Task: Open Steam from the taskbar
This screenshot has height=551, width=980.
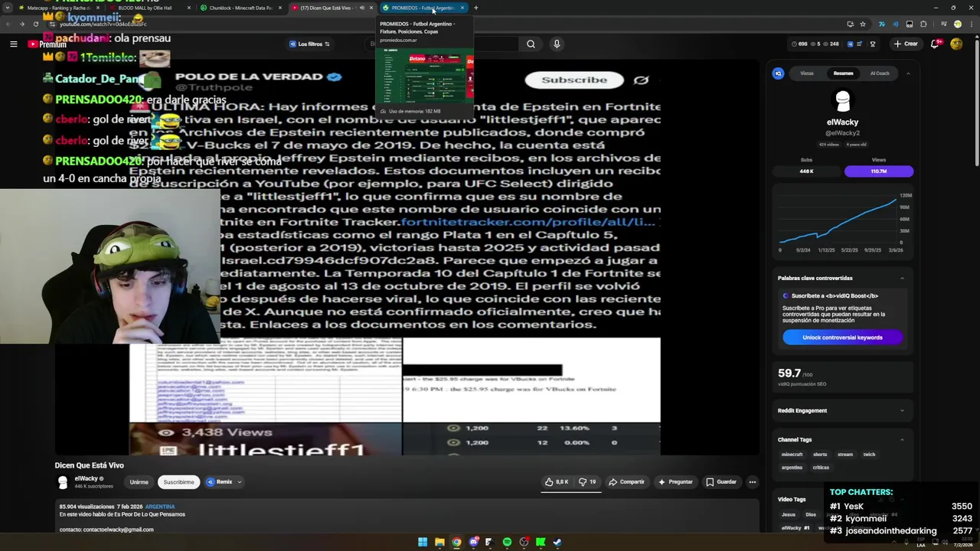Action: tap(557, 543)
